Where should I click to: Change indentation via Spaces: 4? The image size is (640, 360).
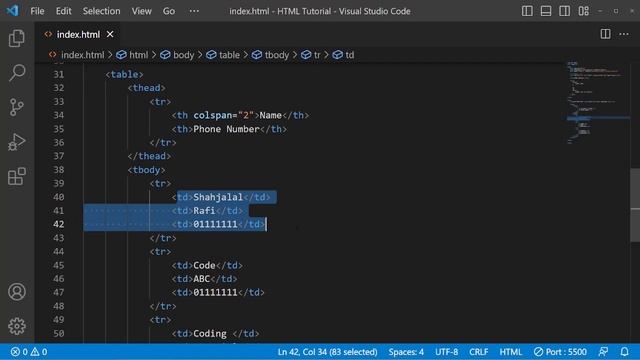406,352
